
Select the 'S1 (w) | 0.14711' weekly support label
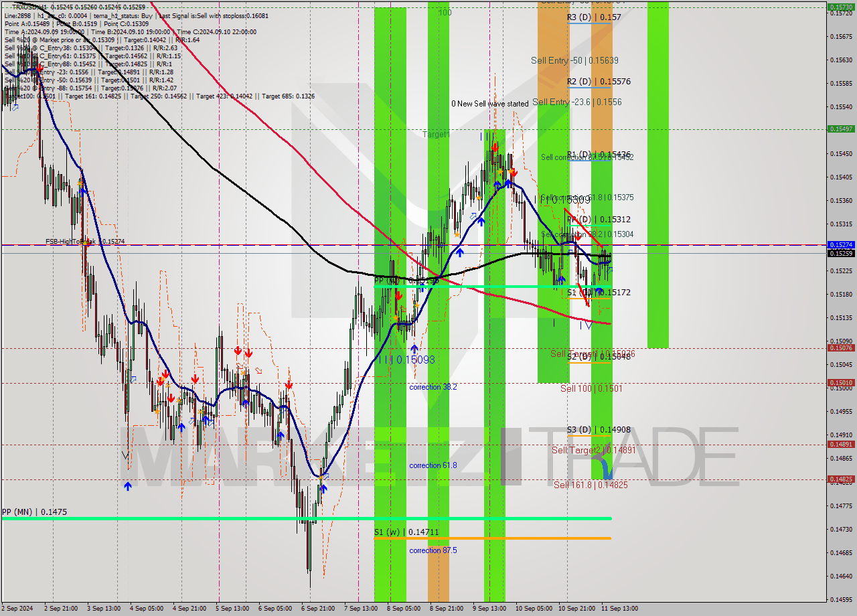406,532
